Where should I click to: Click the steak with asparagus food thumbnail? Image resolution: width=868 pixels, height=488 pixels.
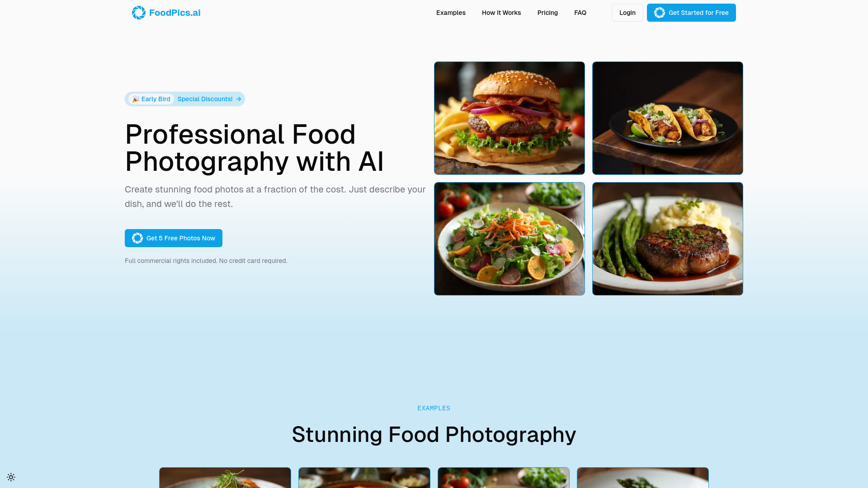[668, 238]
